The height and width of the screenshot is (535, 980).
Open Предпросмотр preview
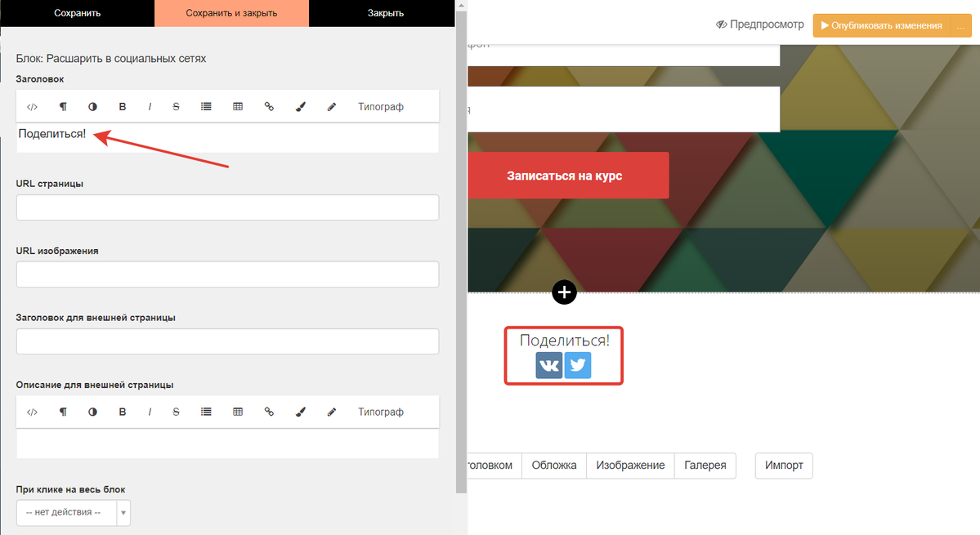pyautogui.click(x=760, y=25)
